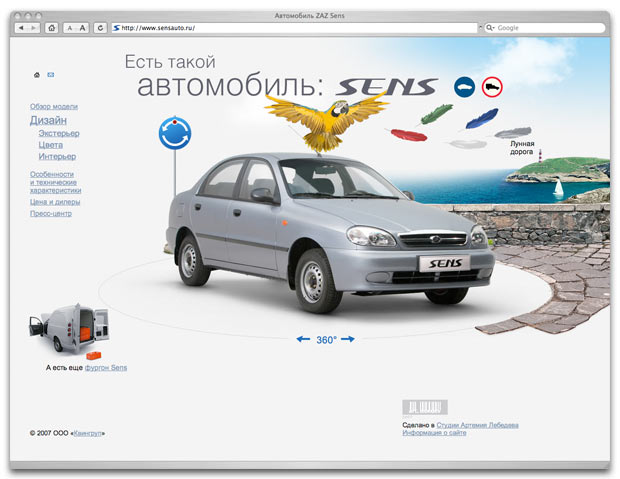Click the browser reload button
Viewport: 620px width, 479px height.
[x=100, y=28]
